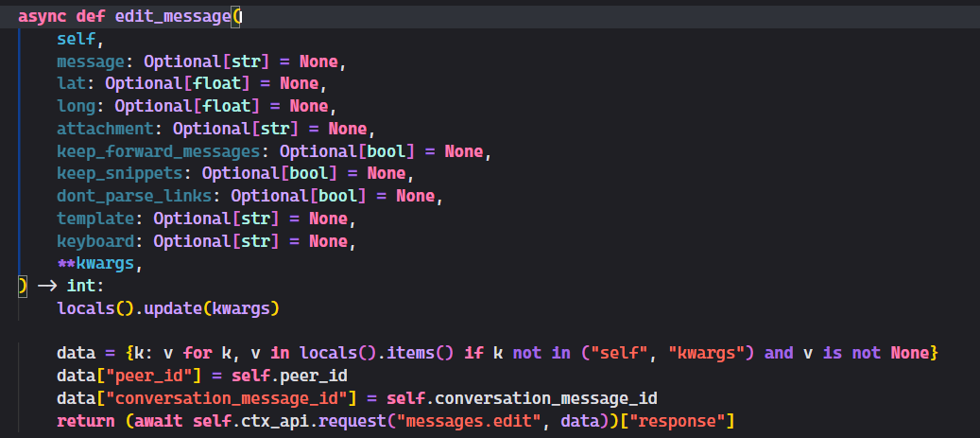Viewport: 980px width, 438px height.
Task: Click the request method name
Action: coord(352,420)
